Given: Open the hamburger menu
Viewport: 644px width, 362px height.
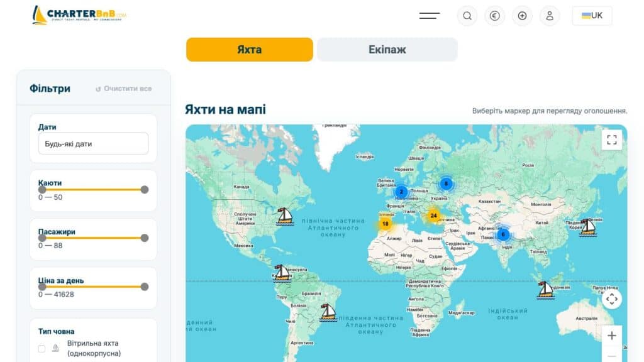Looking at the screenshot, I should click(x=429, y=16).
